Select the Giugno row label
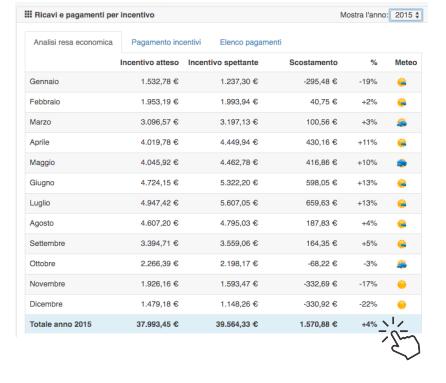The width and height of the screenshot is (446, 383). coord(42,183)
